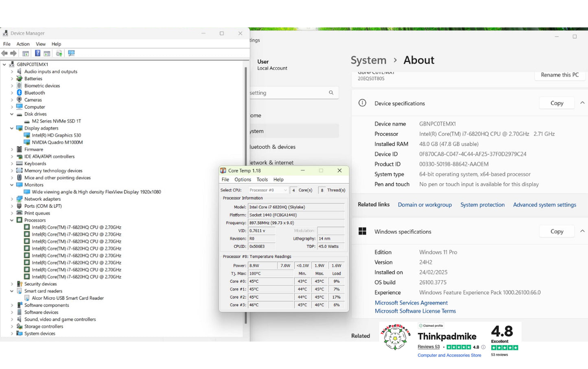The image size is (588, 369).
Task: Open the File menu in Device Manager
Action: coord(7,44)
